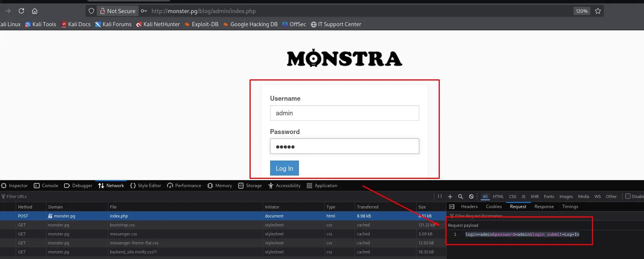The width and height of the screenshot is (644, 259).
Task: Click the Username input field
Action: pos(344,113)
